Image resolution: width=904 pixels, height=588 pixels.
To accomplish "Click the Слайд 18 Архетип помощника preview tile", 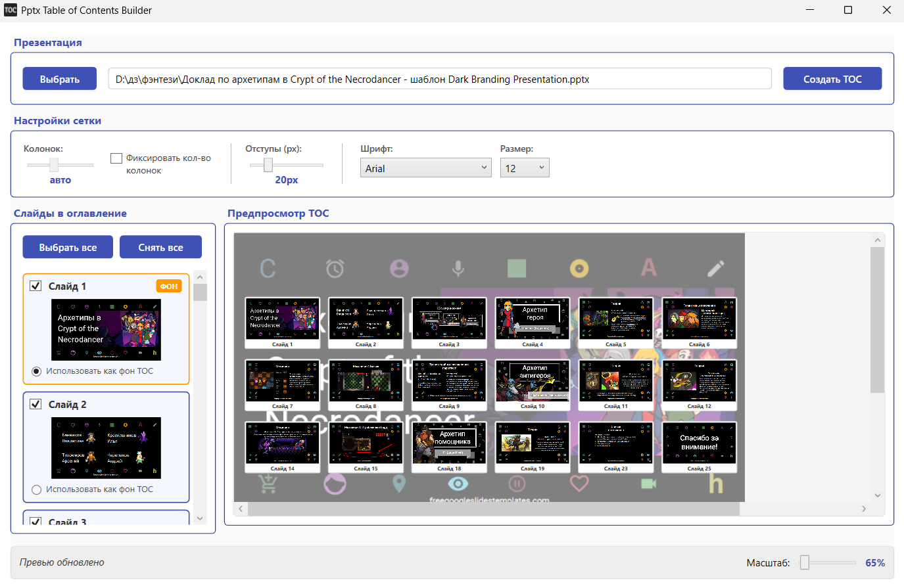I will click(x=449, y=447).
